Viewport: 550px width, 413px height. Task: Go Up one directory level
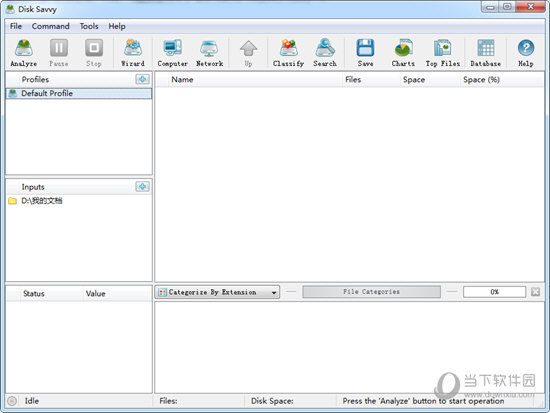[x=248, y=53]
